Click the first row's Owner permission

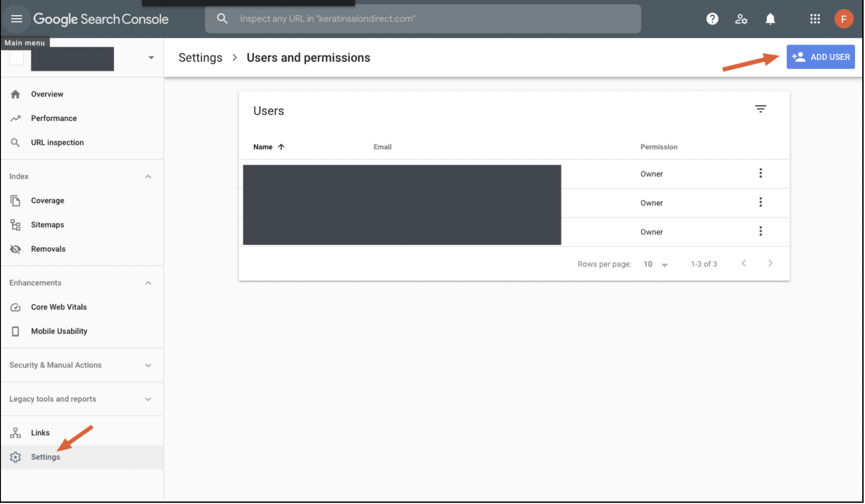click(x=652, y=174)
